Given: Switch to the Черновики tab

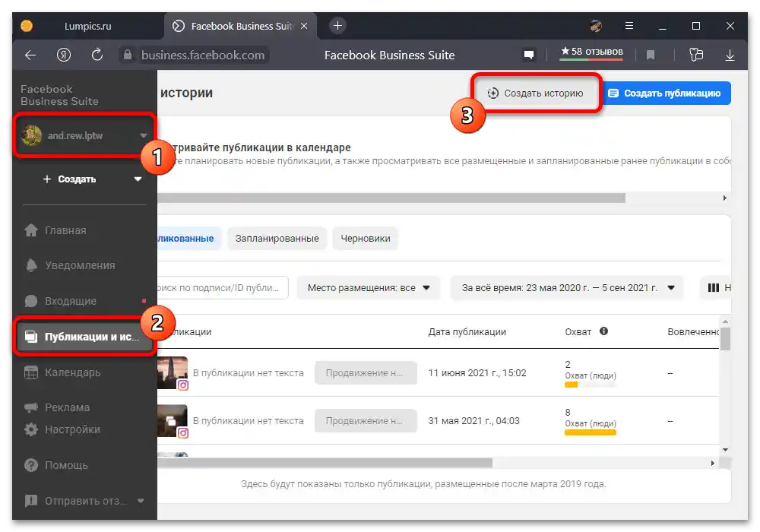Looking at the screenshot, I should point(365,239).
